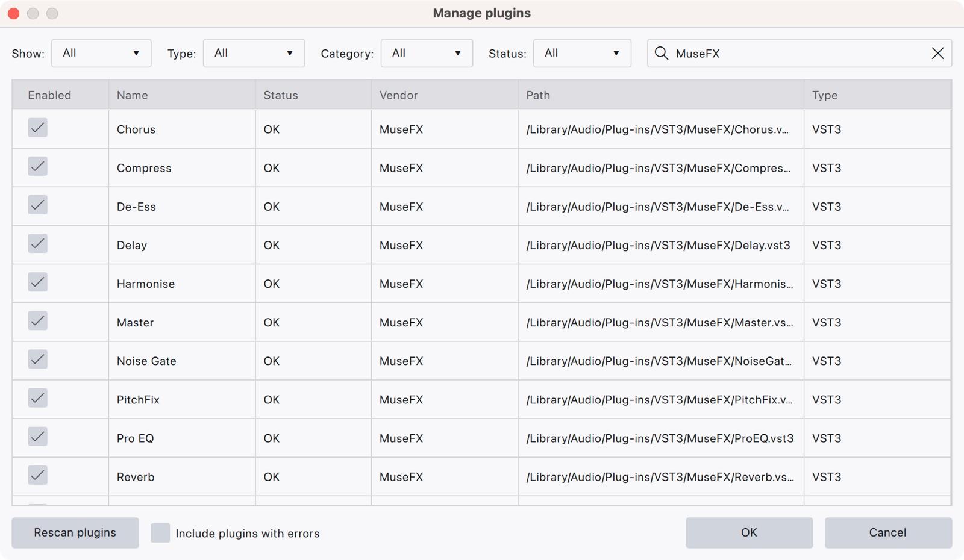The height and width of the screenshot is (560, 964).
Task: Uncheck the Reverb plugin
Action: [x=37, y=475]
